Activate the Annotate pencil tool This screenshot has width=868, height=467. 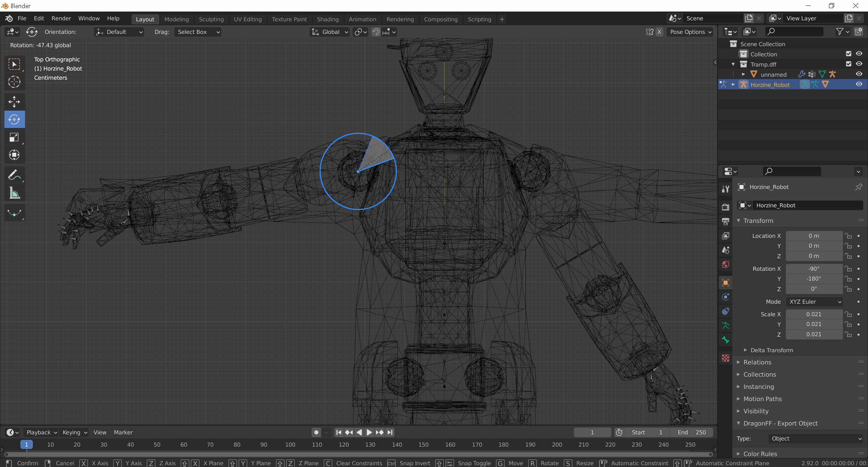(x=14, y=175)
